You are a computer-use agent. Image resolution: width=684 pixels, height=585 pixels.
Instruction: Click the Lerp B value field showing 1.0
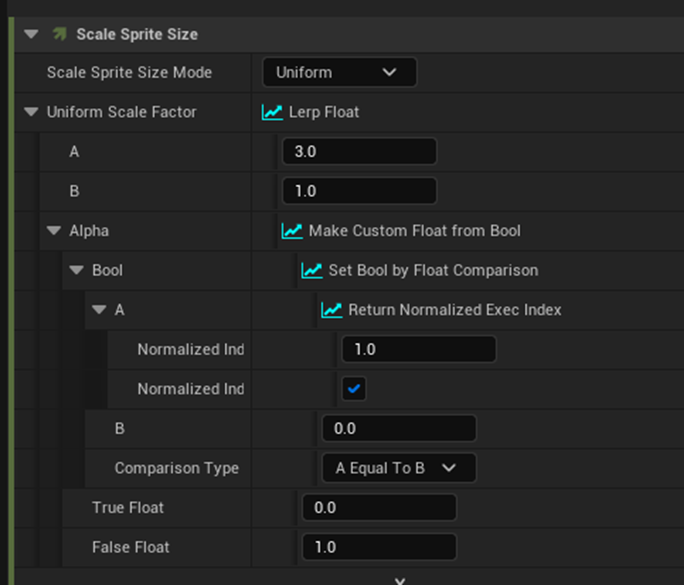[x=359, y=191]
